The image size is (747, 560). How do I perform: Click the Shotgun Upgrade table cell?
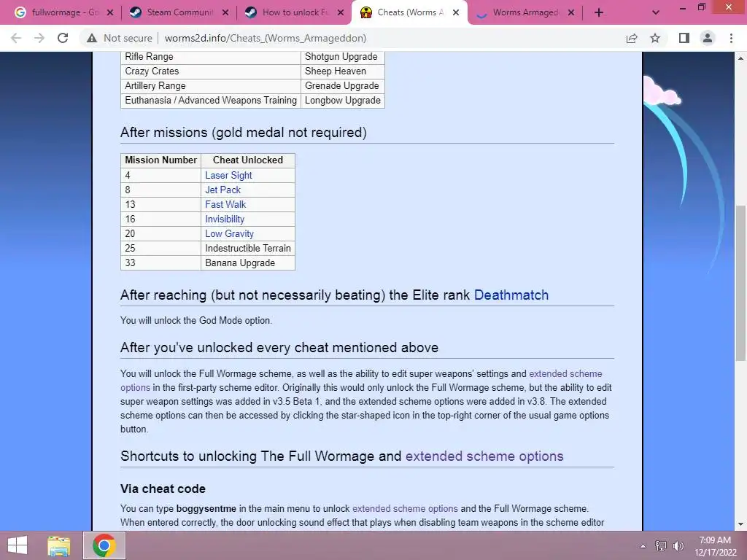tap(343, 57)
